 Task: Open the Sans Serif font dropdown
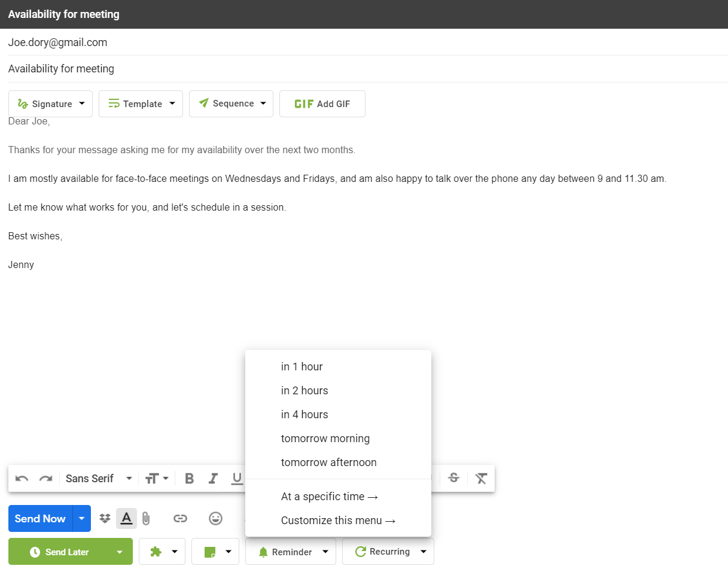99,479
